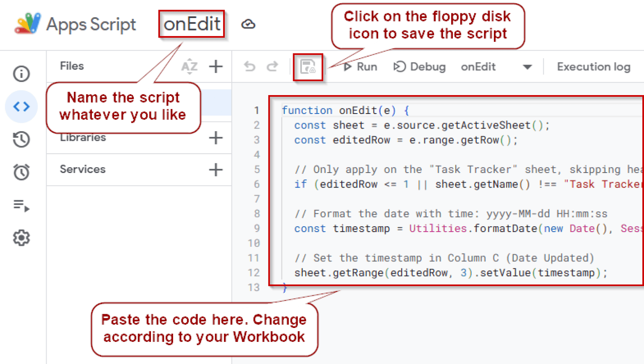Save the script with floppy disk icon
Viewport: 644px width, 364px height.
click(308, 67)
